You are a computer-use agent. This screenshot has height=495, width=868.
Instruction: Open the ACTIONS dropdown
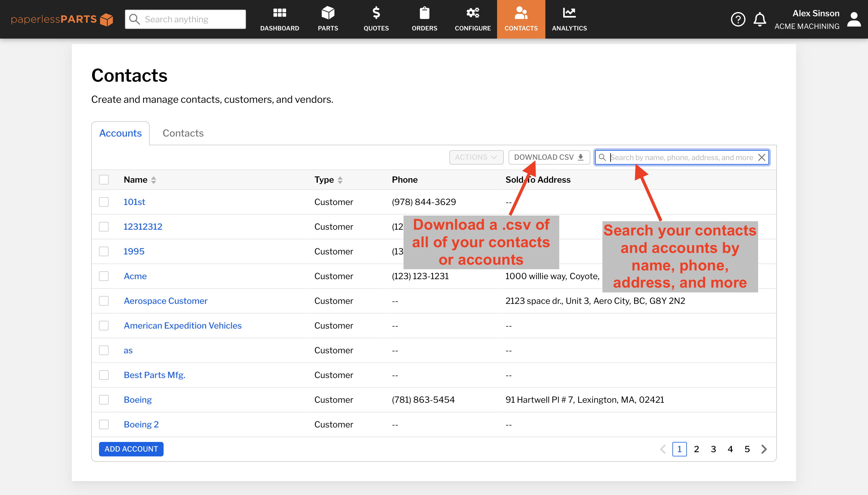(476, 157)
